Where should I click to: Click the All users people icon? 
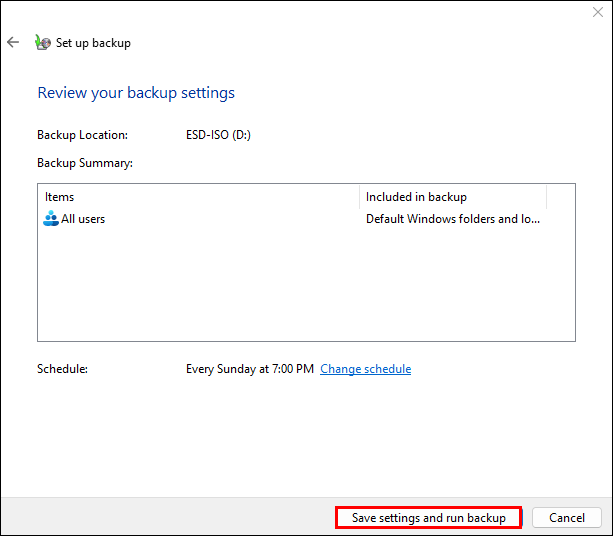point(51,219)
